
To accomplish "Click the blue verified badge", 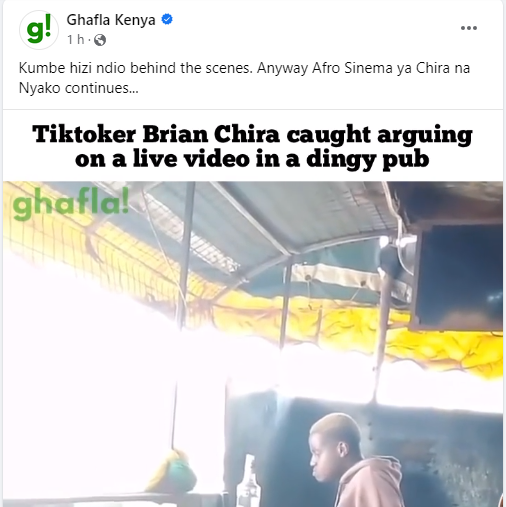I will point(167,20).
